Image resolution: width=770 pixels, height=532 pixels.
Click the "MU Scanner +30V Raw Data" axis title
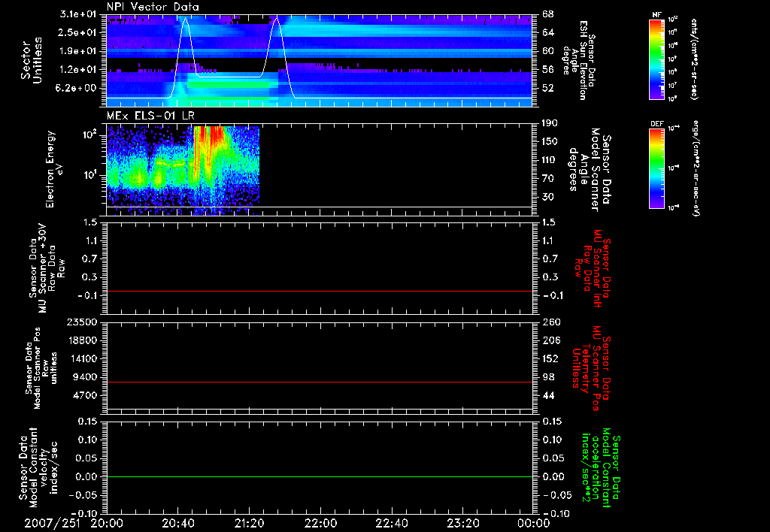point(47,268)
